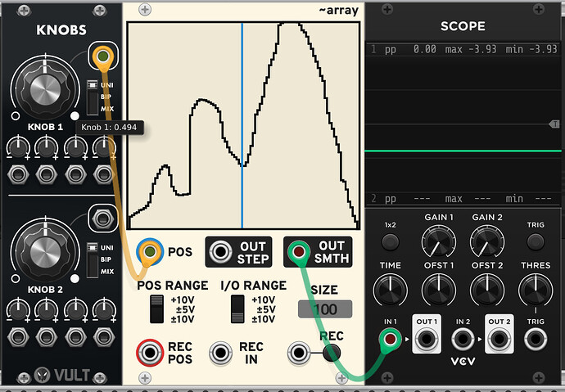This screenshot has height=392, width=565.
Task: Click the GAIN 1 knob on Scope
Action: pos(438,241)
